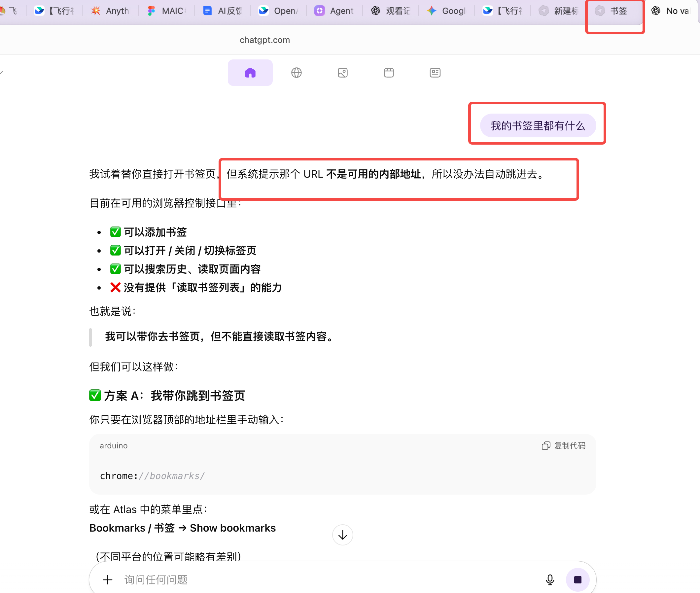The height and width of the screenshot is (593, 700).
Task: Switch to the 书签 tab
Action: [614, 11]
